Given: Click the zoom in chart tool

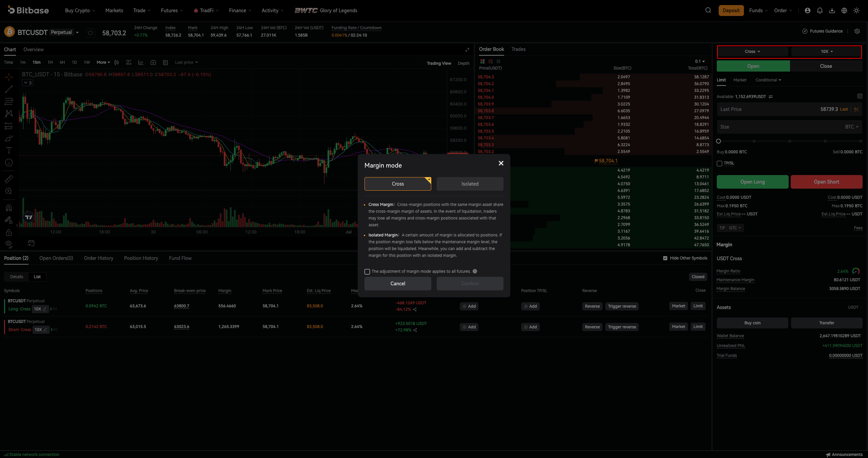Looking at the screenshot, I should point(9,191).
